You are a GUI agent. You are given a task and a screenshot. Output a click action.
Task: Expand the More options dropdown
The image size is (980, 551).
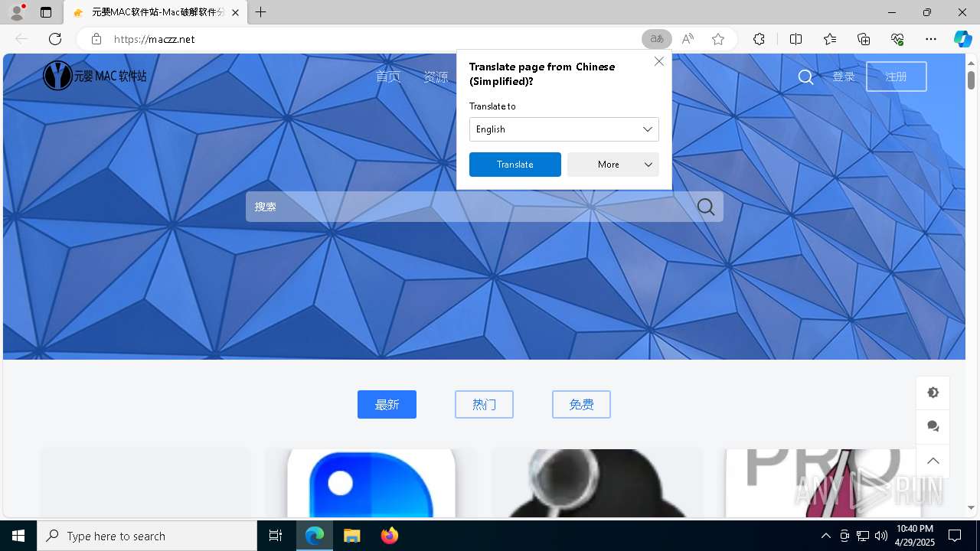point(613,165)
